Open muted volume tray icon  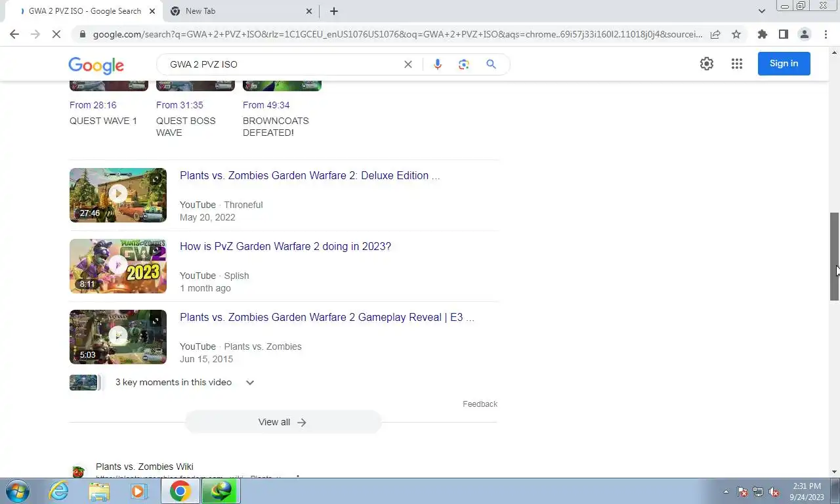(774, 492)
